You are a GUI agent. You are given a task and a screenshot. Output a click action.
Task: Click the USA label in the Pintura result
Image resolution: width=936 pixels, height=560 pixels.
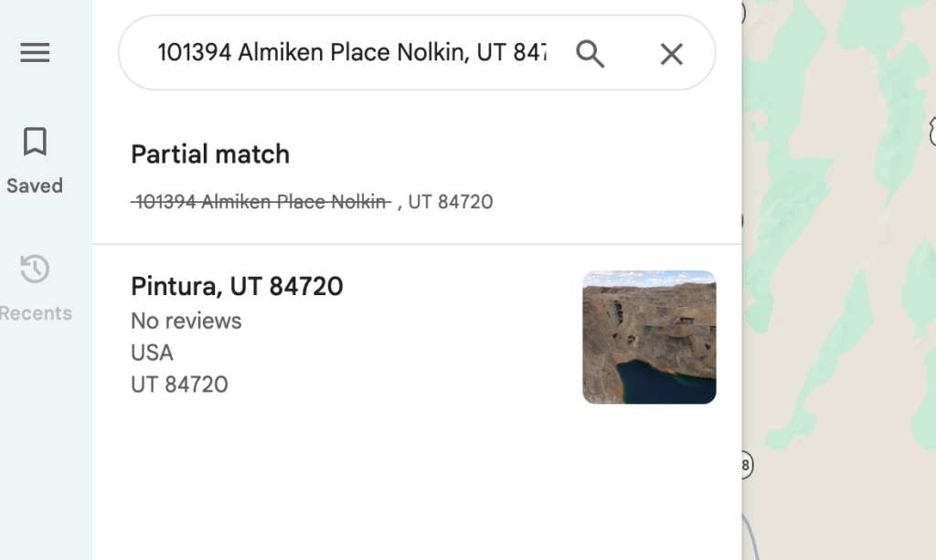[152, 353]
